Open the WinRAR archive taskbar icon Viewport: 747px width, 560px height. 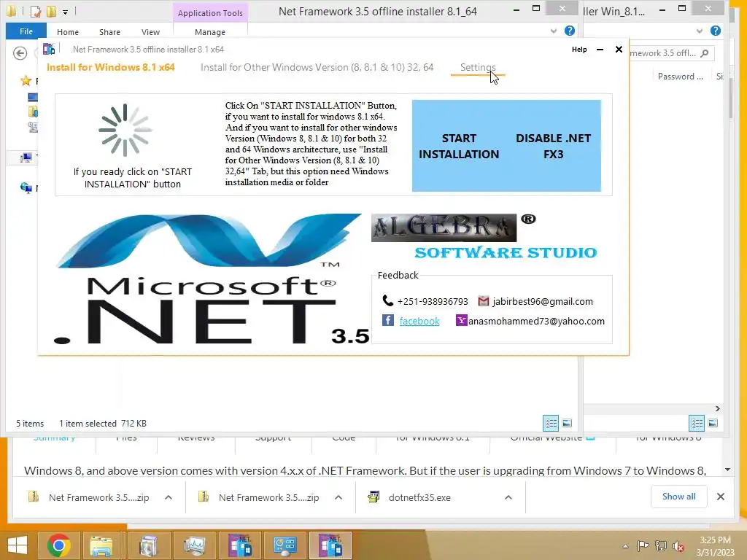click(148, 545)
